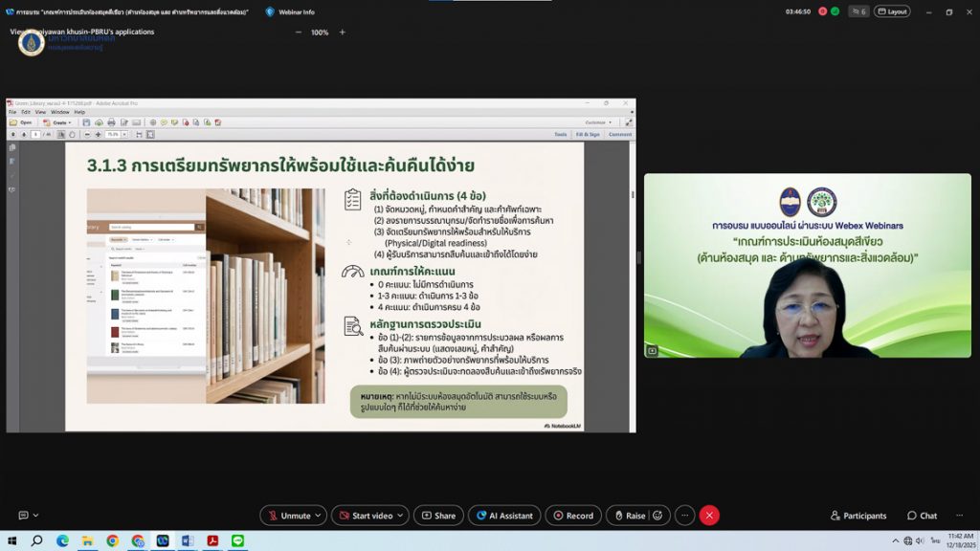Leave the meeting with red X button
Viewport: 980px width, 551px height.
[x=709, y=516]
